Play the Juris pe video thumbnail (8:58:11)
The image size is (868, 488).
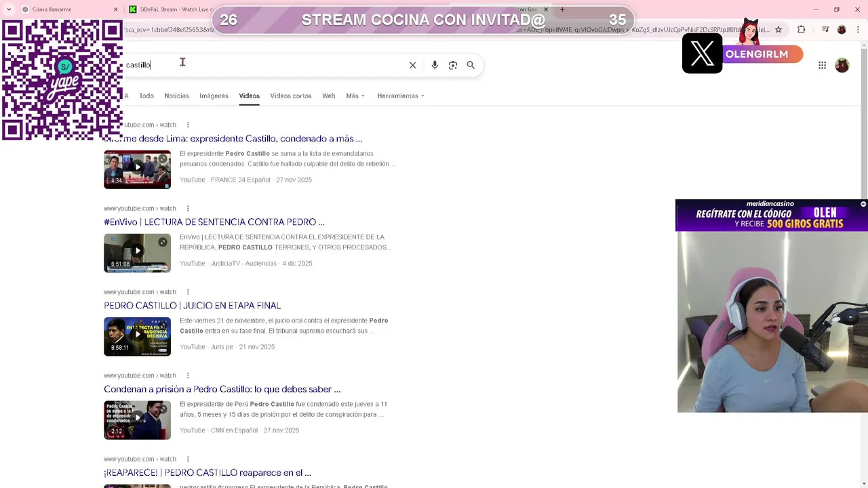(137, 337)
